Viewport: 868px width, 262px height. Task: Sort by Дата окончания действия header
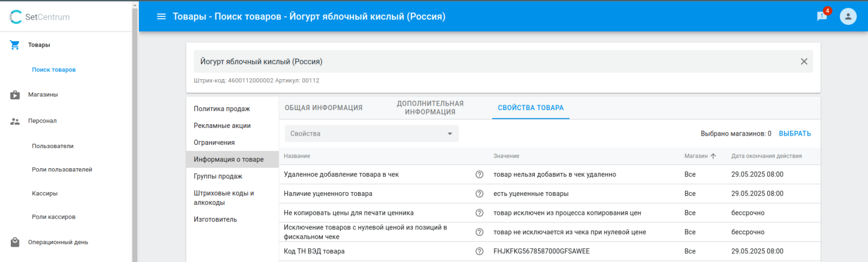pos(767,156)
